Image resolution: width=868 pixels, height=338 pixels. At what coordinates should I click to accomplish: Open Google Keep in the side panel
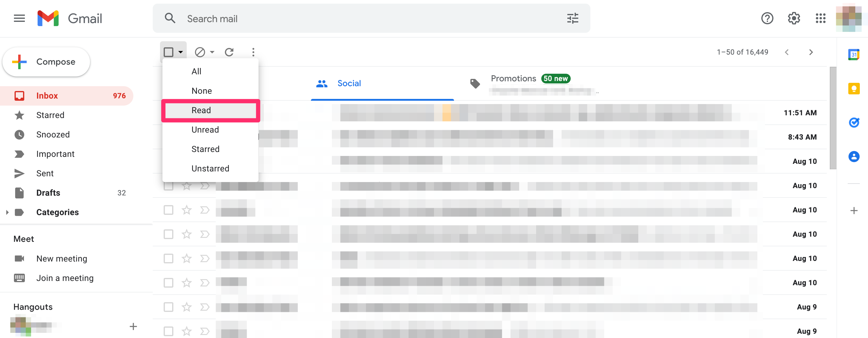tap(854, 89)
